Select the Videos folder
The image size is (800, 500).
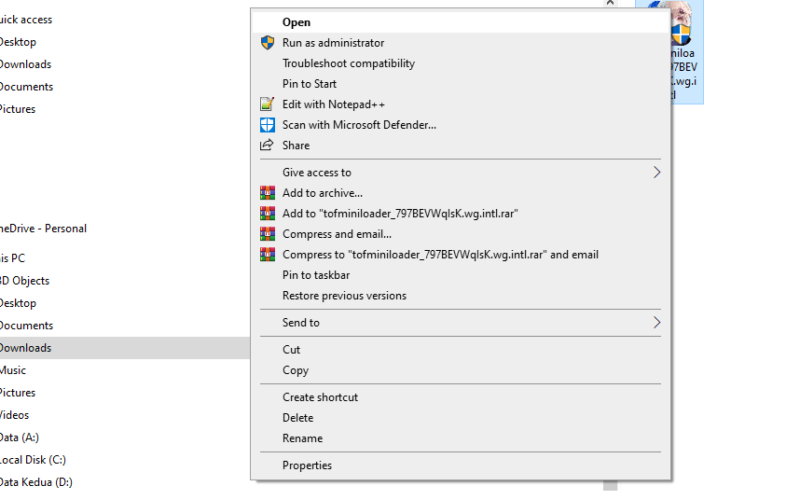coord(14,415)
